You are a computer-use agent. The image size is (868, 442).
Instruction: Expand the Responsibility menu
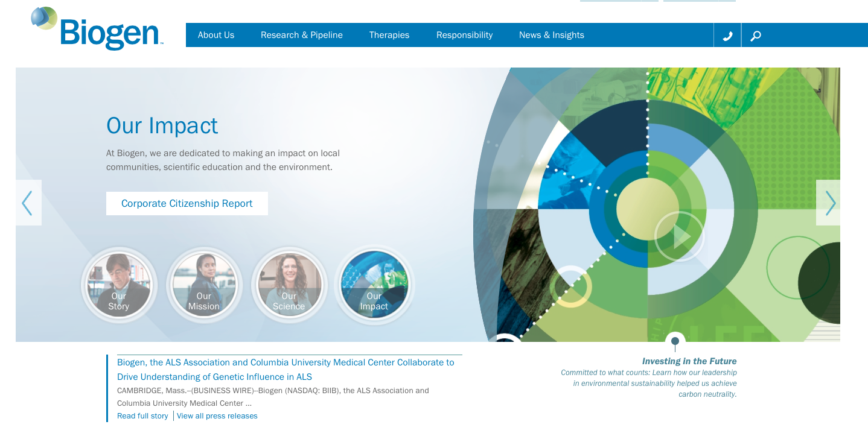pos(464,35)
